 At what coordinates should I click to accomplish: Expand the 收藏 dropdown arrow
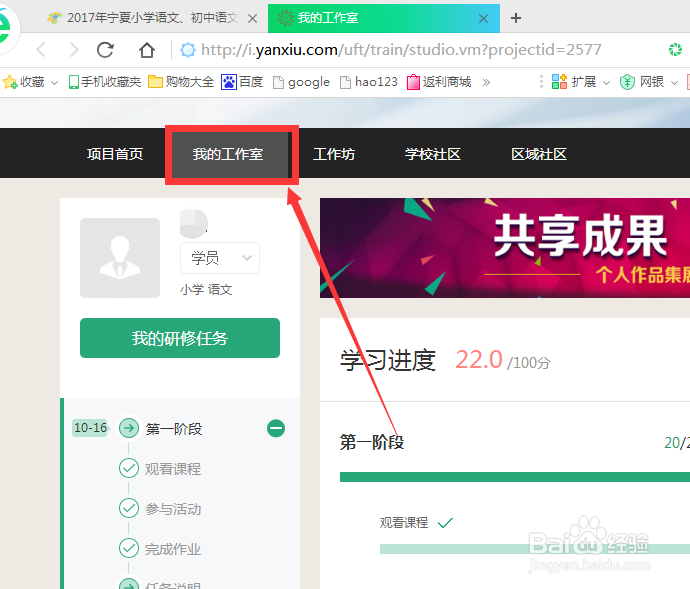(x=55, y=83)
